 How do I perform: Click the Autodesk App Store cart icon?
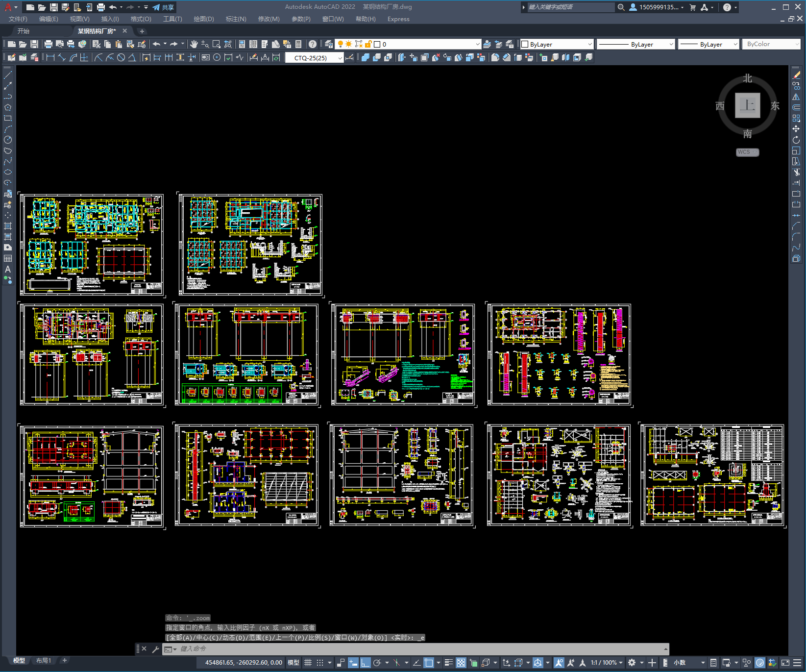click(x=692, y=7)
